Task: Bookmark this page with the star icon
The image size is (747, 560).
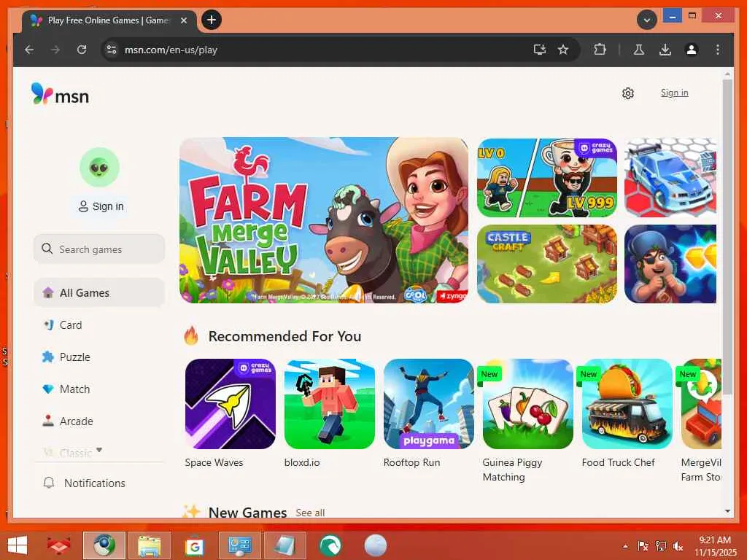Action: [563, 50]
